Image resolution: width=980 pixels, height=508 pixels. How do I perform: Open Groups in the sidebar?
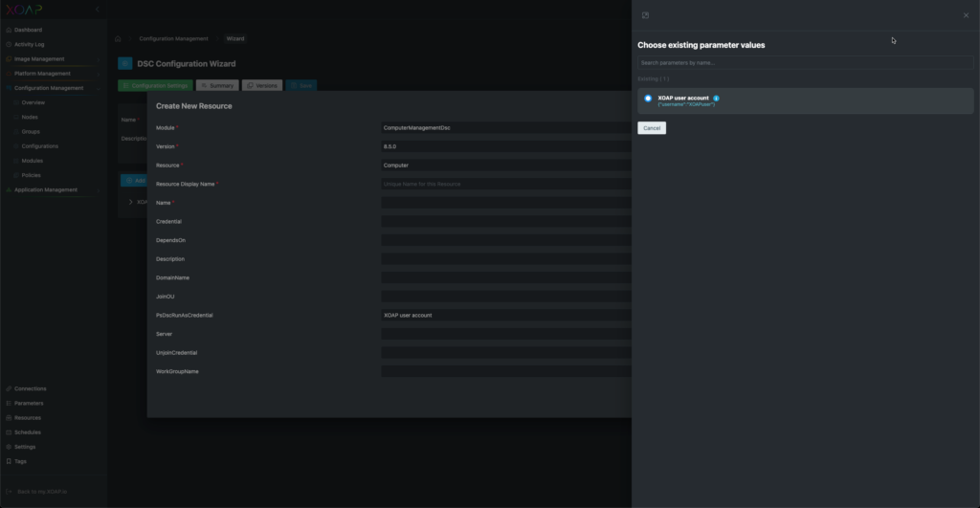[x=31, y=132]
